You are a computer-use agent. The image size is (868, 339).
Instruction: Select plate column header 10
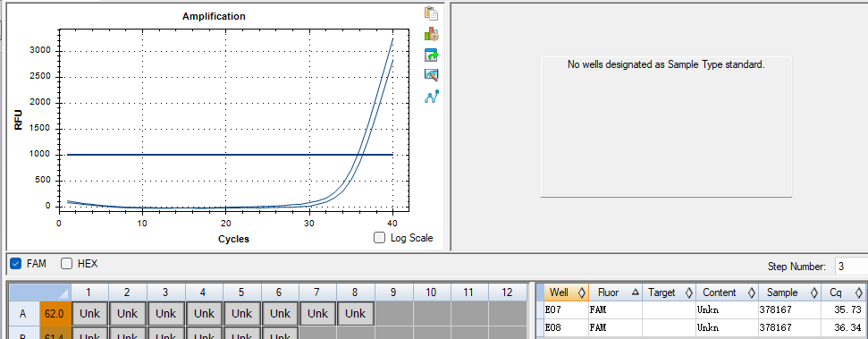pos(432,292)
